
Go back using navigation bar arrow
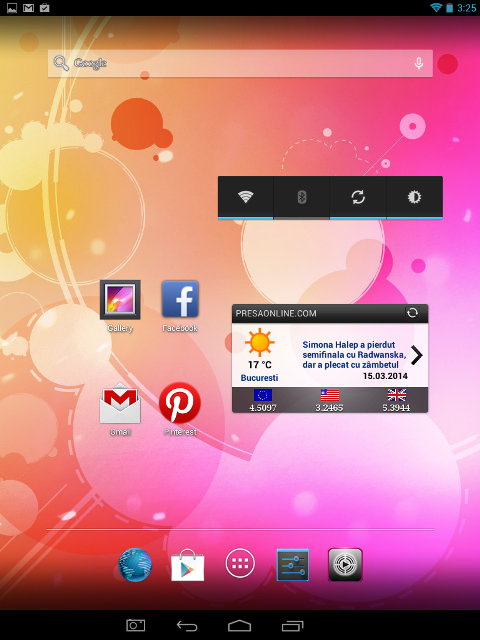click(x=187, y=625)
